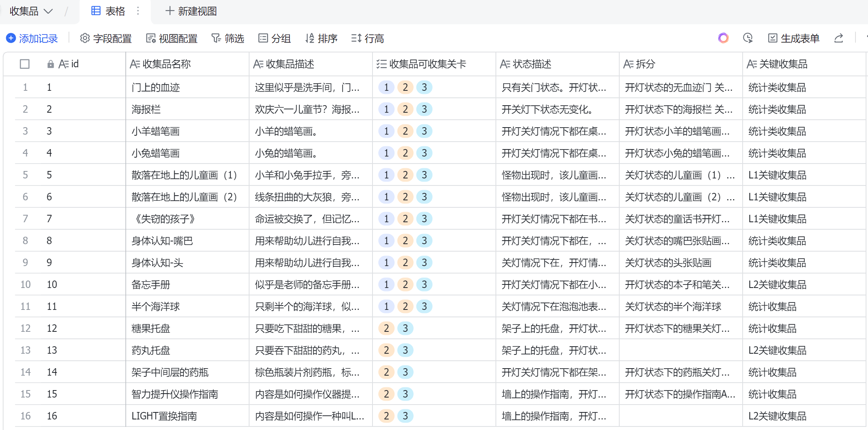Viewport: 868px width, 430px height.
Task: Open the sort (排序) tool
Action: (321, 38)
